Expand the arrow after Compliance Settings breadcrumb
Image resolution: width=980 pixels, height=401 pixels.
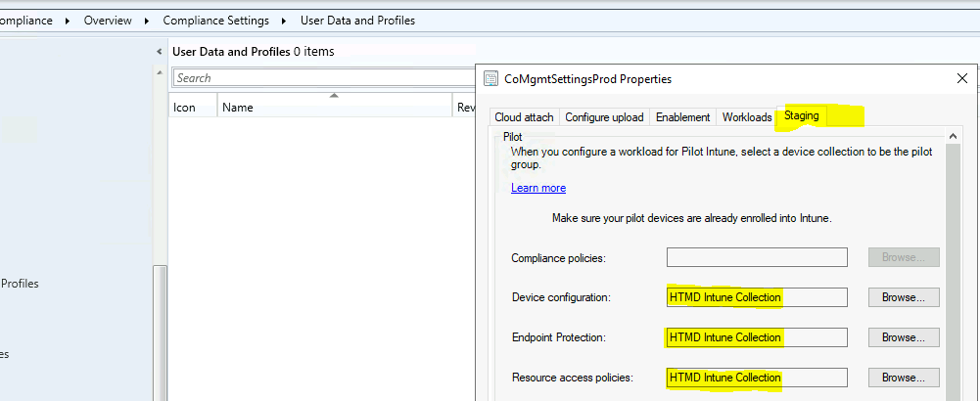point(284,21)
